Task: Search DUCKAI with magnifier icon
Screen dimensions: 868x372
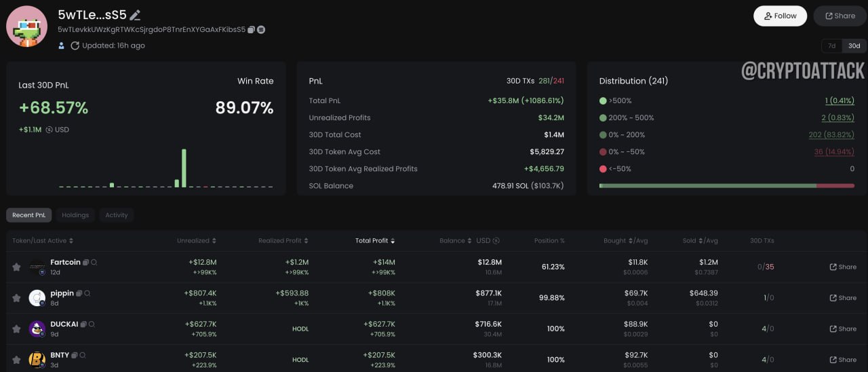Action: coord(92,324)
